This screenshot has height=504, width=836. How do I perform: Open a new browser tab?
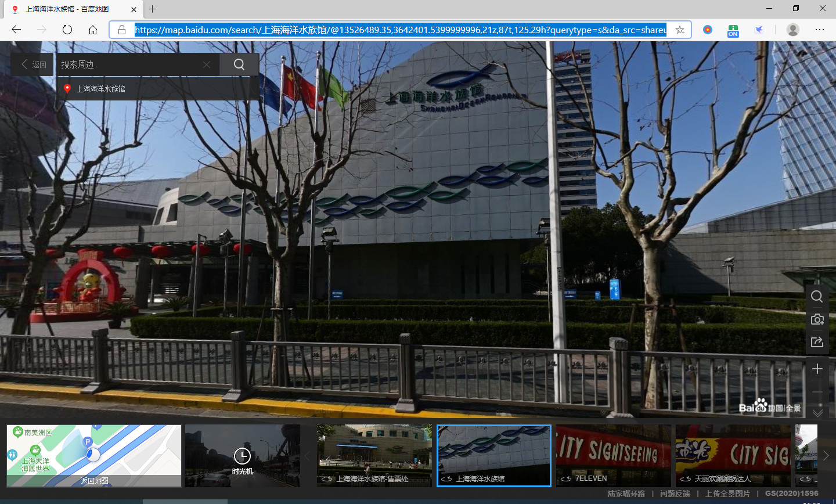(x=153, y=9)
